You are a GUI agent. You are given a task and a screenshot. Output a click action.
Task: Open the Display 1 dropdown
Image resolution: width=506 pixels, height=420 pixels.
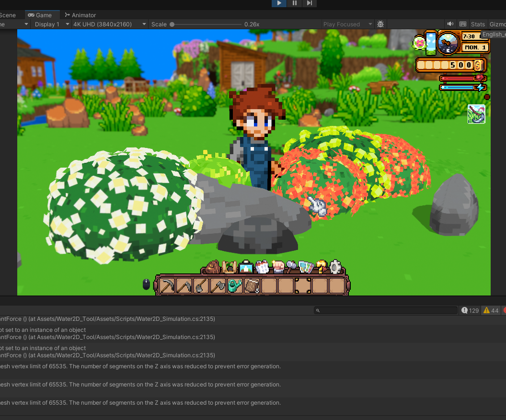52,24
